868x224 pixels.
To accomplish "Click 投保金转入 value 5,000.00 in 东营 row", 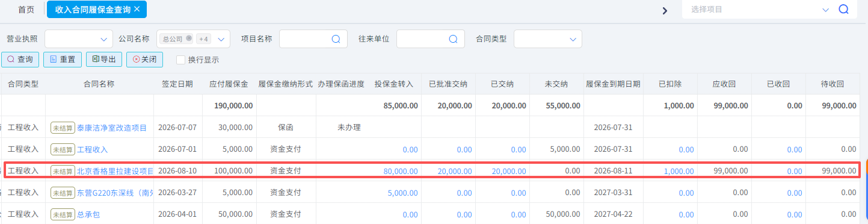I will 402,193.
